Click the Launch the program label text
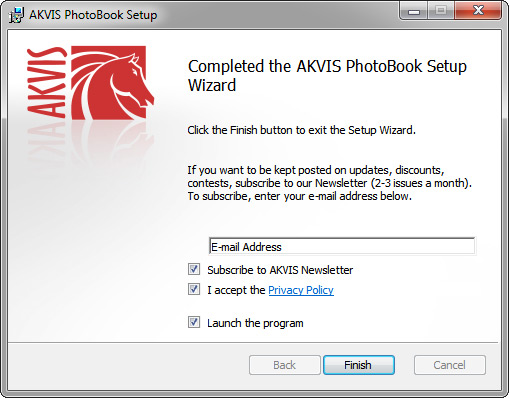This screenshot has width=509, height=398. coord(255,323)
